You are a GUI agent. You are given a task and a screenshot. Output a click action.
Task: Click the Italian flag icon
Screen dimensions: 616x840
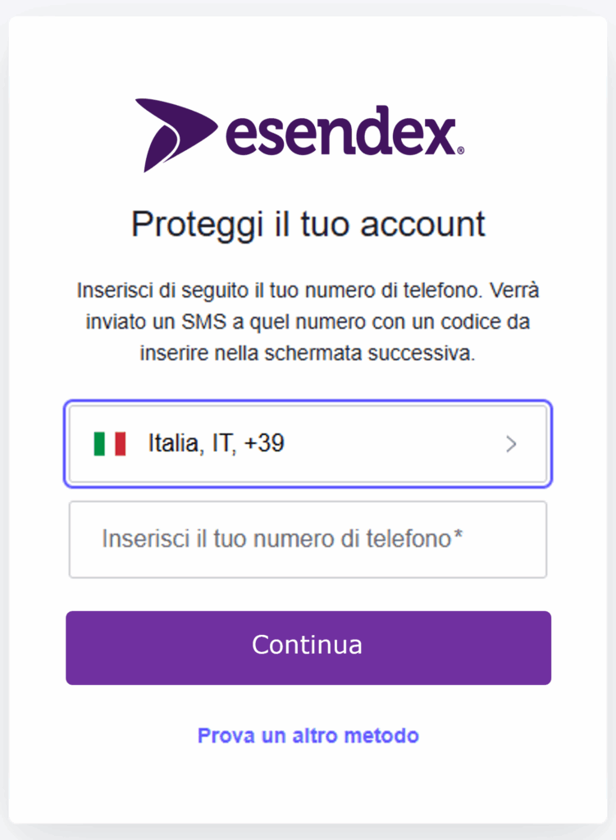(x=109, y=444)
